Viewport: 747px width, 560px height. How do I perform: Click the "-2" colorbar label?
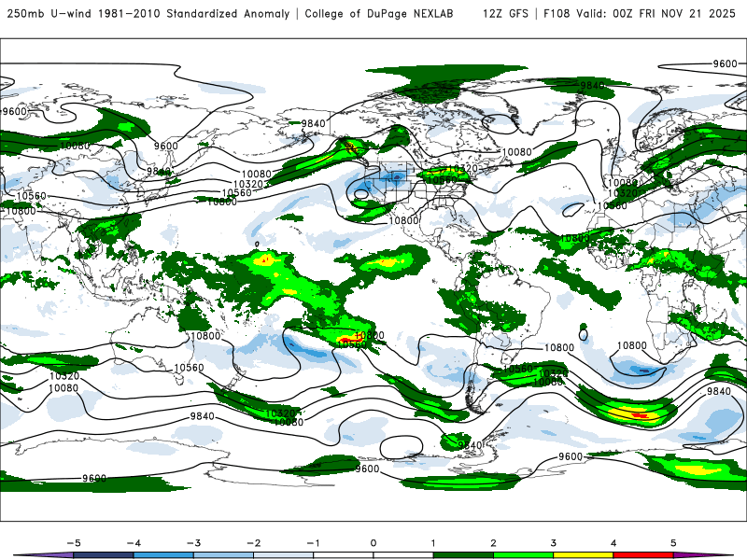tap(253, 543)
